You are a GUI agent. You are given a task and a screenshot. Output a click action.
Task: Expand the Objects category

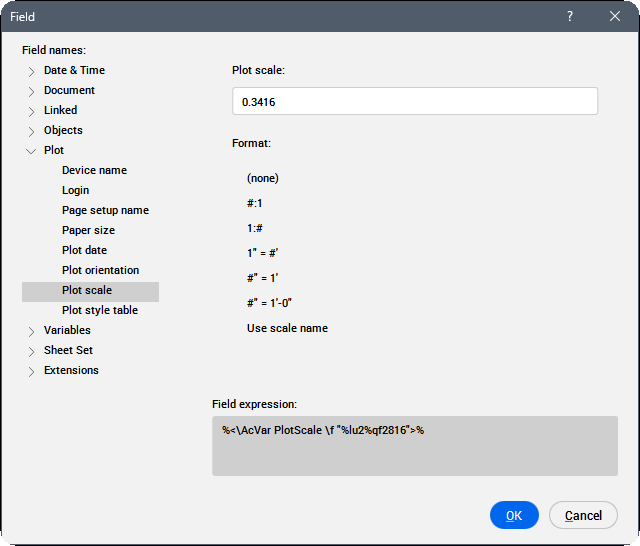(32, 131)
